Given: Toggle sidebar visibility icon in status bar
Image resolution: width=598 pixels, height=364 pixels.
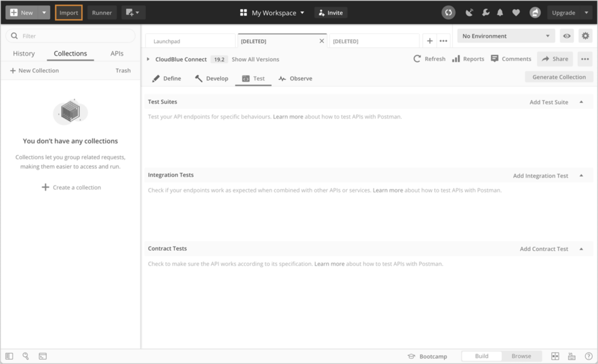Looking at the screenshot, I should (x=9, y=356).
